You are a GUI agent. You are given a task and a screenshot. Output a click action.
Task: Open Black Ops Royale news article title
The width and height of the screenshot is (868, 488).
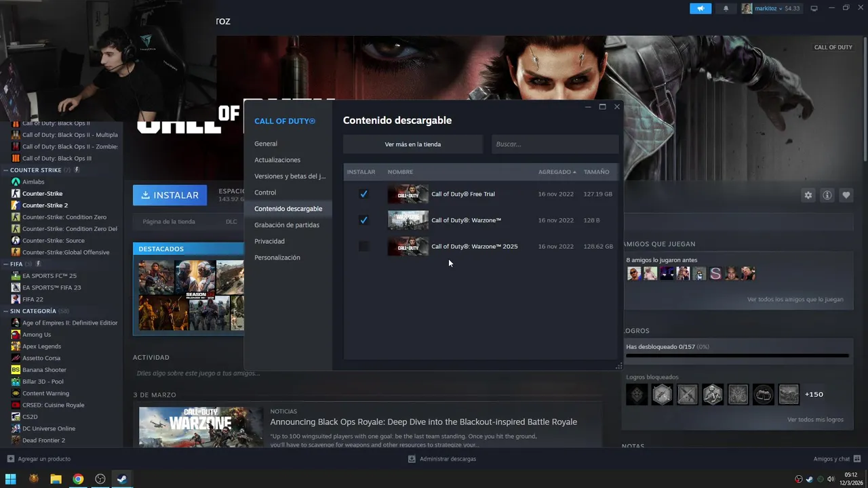[x=424, y=422]
